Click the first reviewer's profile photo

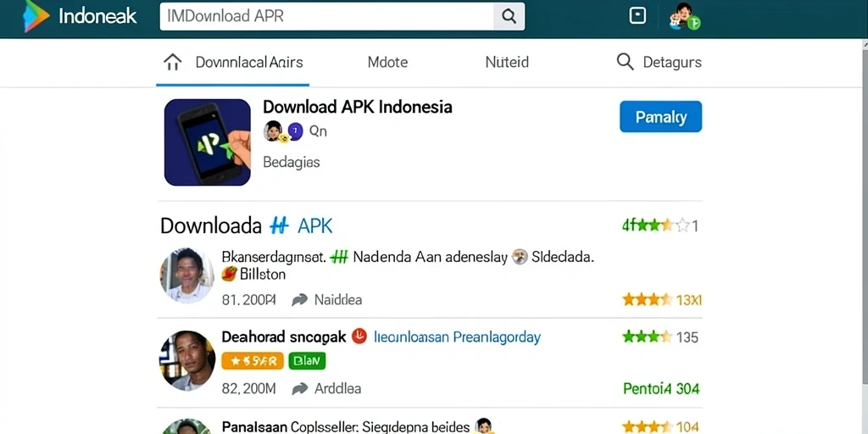point(186,275)
